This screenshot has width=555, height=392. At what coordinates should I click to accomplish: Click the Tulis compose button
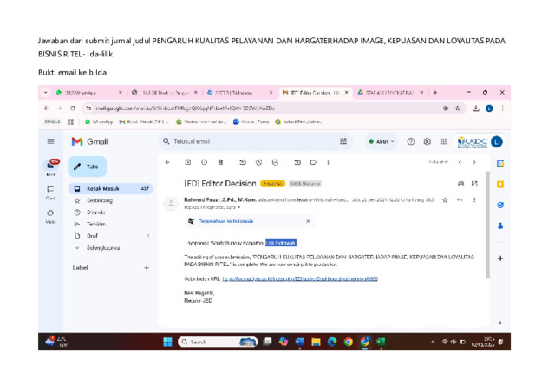click(86, 167)
